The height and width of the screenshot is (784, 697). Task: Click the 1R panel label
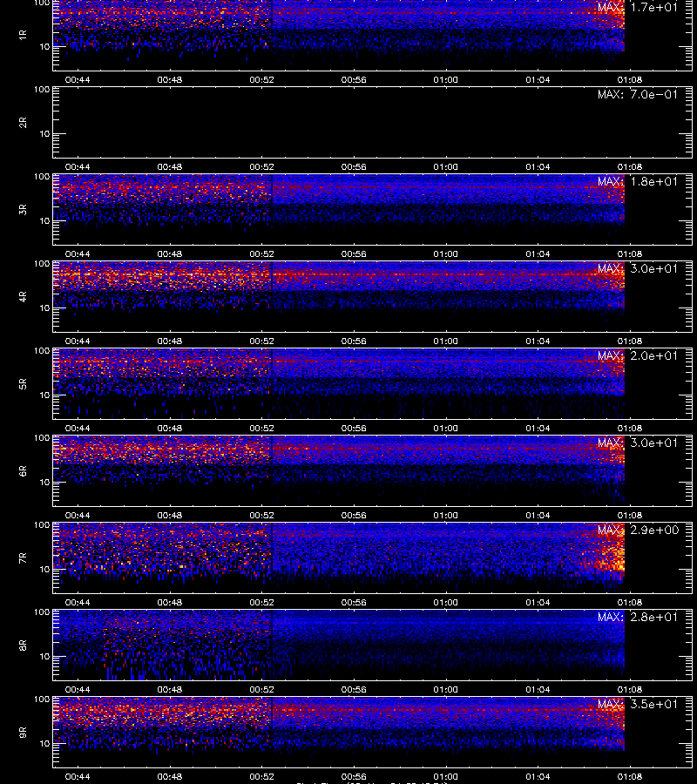[23, 35]
